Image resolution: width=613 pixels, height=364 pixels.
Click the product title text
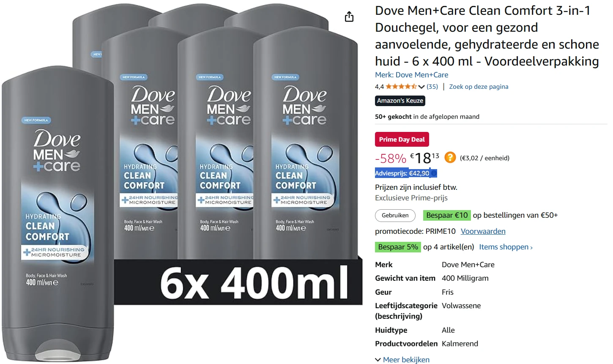pyautogui.click(x=487, y=36)
